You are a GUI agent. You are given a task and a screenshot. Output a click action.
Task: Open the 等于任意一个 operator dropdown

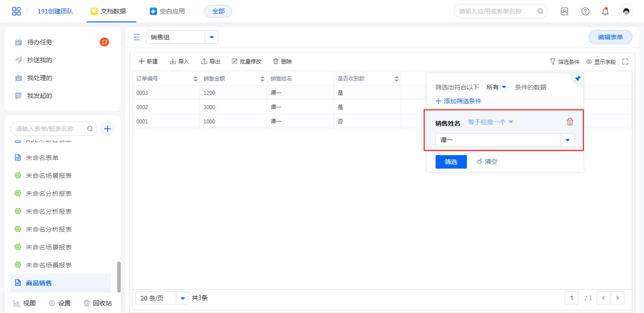click(491, 122)
